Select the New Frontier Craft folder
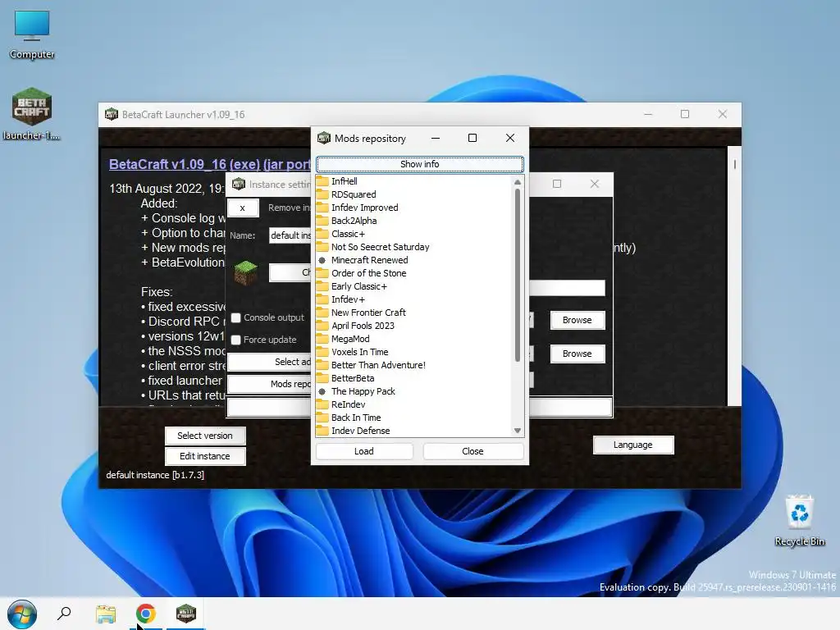Viewport: 840px width, 630px height. coord(361,313)
